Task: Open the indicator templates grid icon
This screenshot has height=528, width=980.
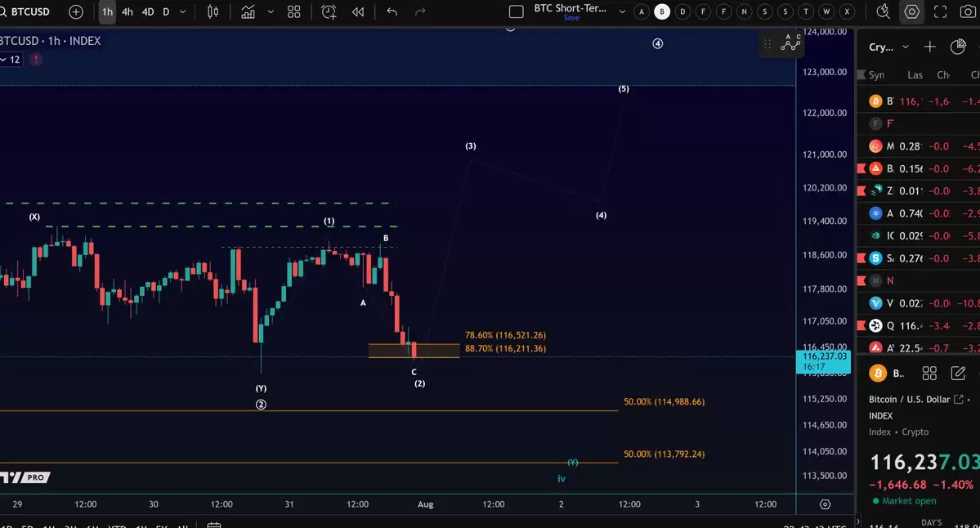Action: coord(293,12)
